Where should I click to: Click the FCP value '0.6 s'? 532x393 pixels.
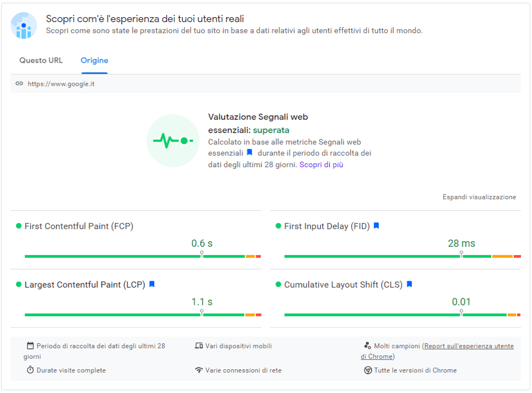(202, 243)
